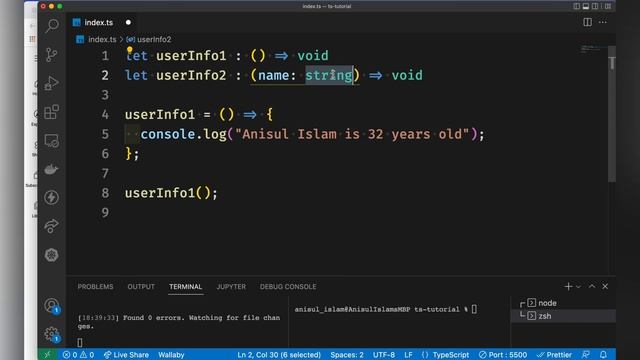Open the Run and Debug view
Screen dimensions: 640x360
(52, 83)
